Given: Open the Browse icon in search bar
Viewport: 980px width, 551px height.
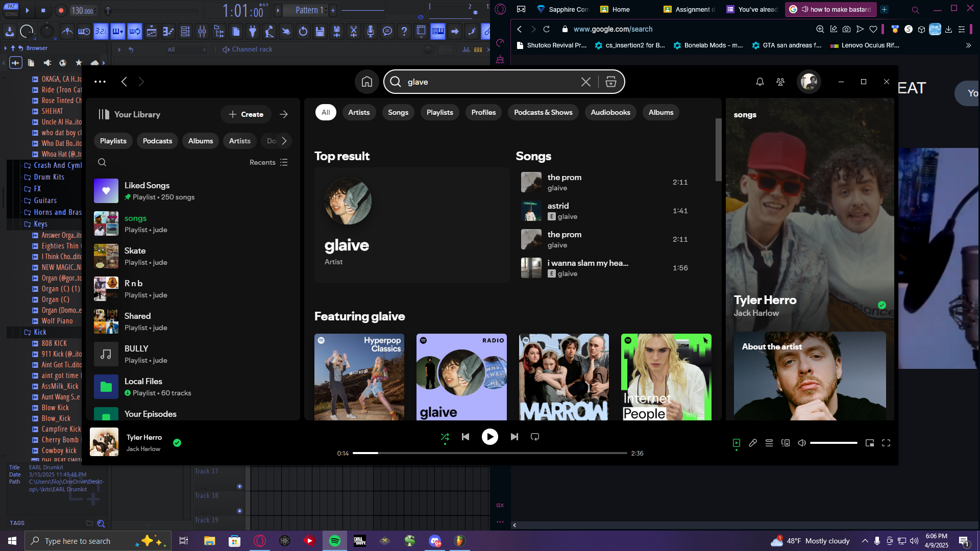Looking at the screenshot, I should pos(610,82).
